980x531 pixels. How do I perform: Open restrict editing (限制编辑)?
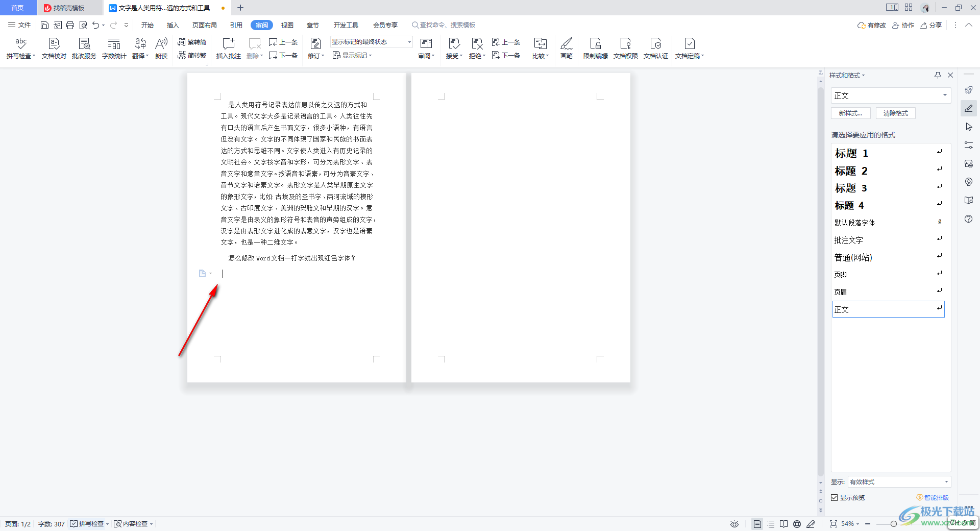[x=596, y=49]
